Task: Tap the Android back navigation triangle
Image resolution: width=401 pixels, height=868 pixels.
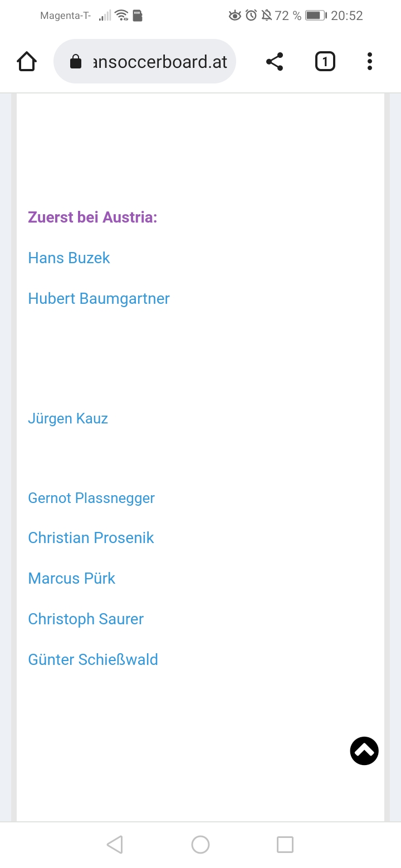Action: 115,845
